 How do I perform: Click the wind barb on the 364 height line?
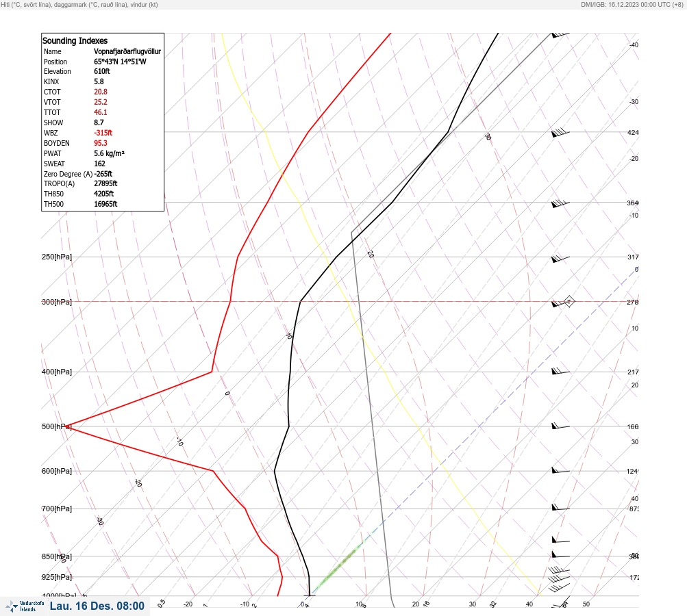(560, 203)
